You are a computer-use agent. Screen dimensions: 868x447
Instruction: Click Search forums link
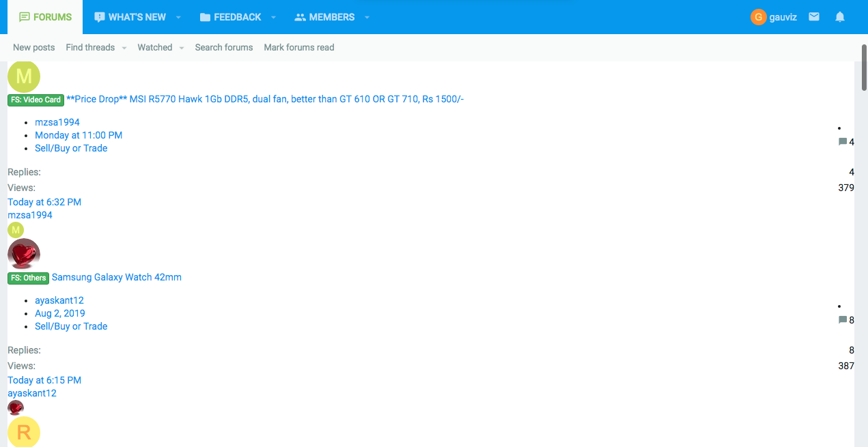pyautogui.click(x=224, y=47)
